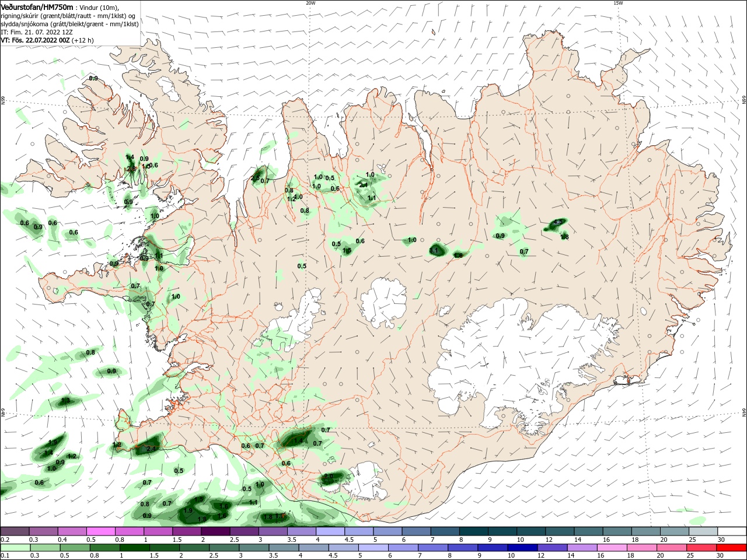Pick the darkest green 1 rain legend swatch

pos(134,548)
